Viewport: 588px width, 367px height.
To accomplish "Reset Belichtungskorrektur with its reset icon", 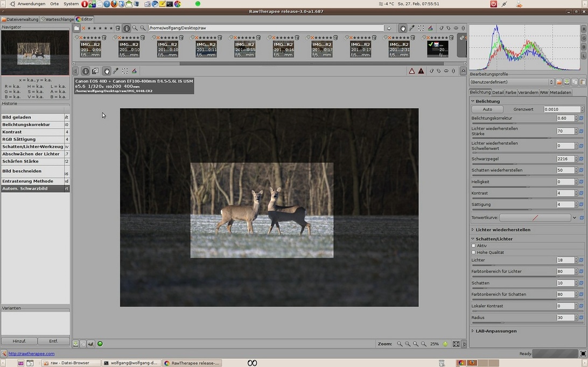I will [x=582, y=118].
